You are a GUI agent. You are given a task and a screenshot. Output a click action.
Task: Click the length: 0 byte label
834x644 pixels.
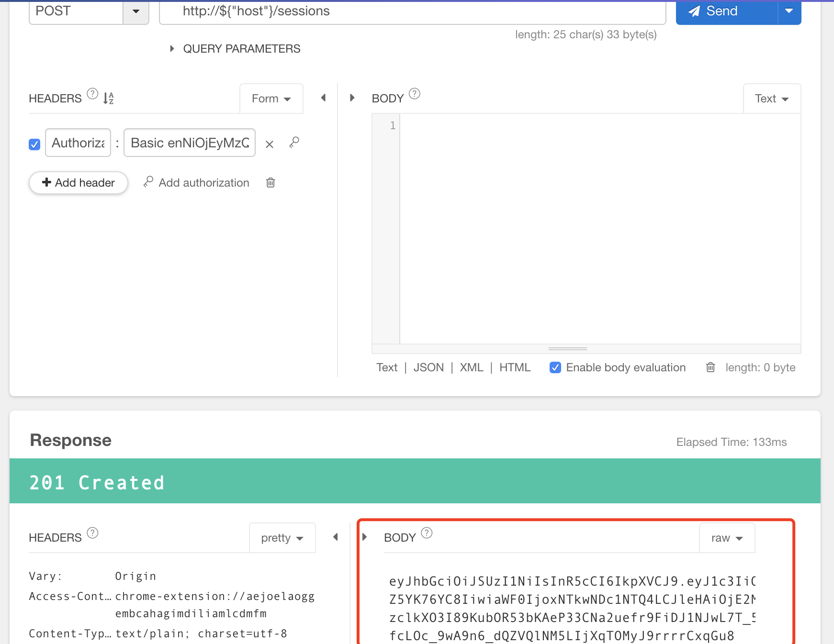coord(760,367)
